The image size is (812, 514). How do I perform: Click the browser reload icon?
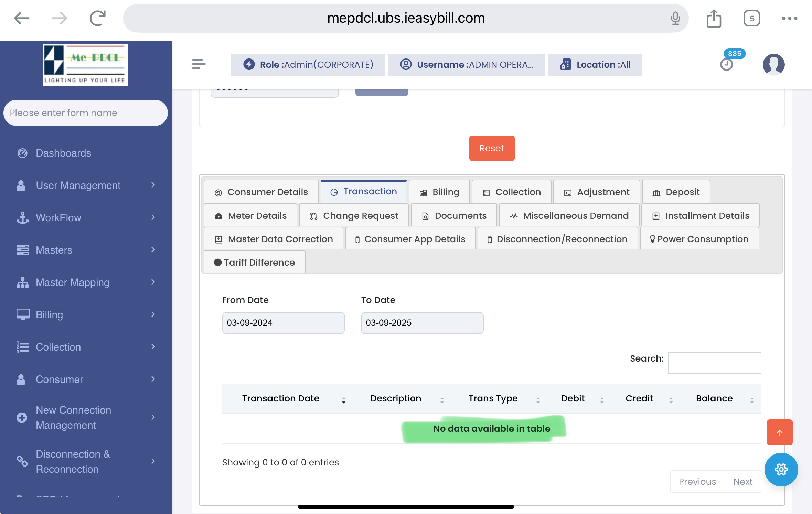tap(97, 18)
